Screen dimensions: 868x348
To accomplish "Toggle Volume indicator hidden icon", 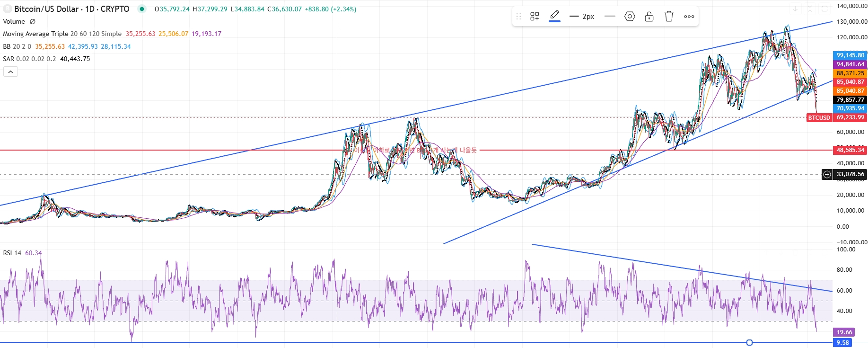I will pos(33,21).
